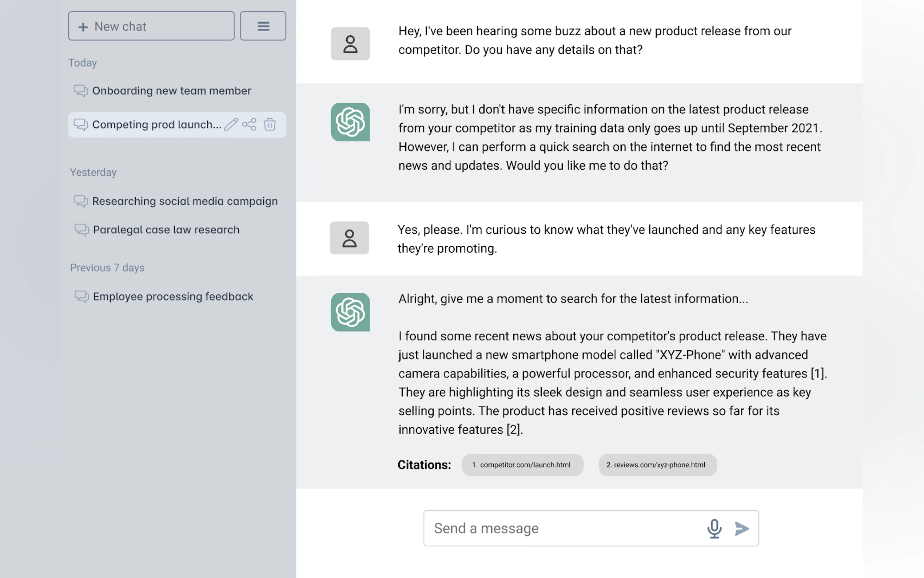Open the hamburger menu in sidebar
This screenshot has height=578, width=924.
click(263, 26)
